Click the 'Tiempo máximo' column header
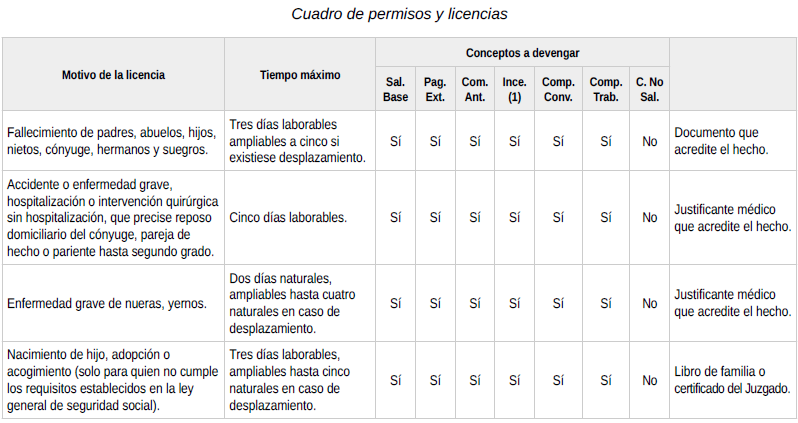798x423 pixels. point(300,74)
